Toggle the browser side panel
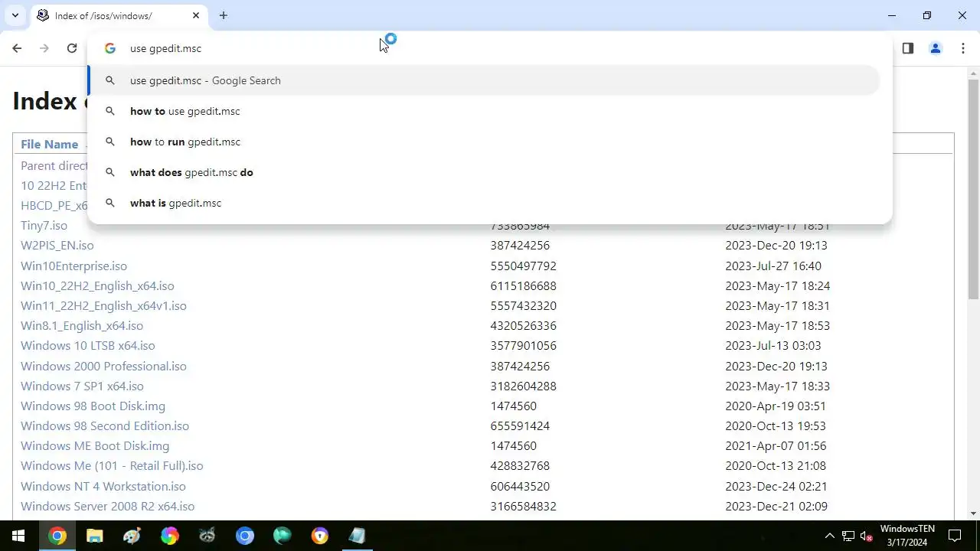The width and height of the screenshot is (980, 551). [907, 48]
